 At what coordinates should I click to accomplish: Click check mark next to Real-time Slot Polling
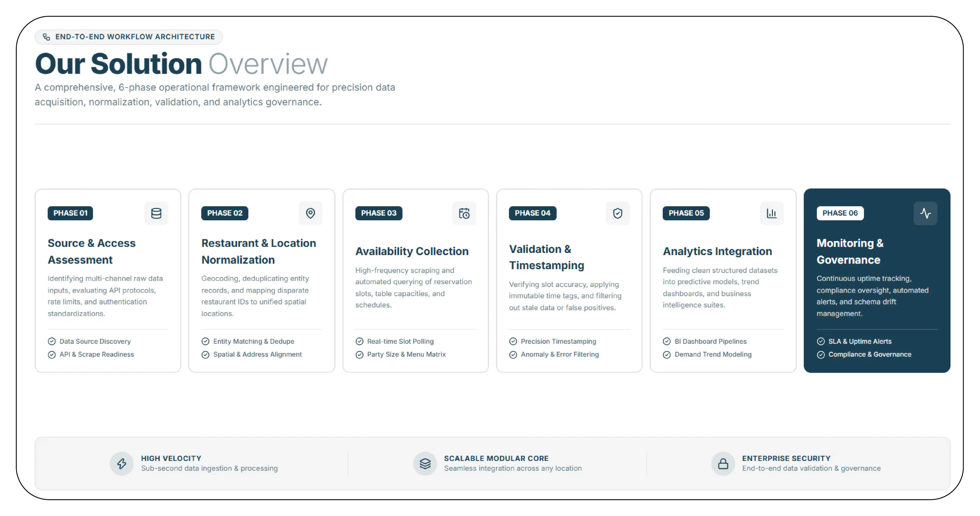coord(359,341)
